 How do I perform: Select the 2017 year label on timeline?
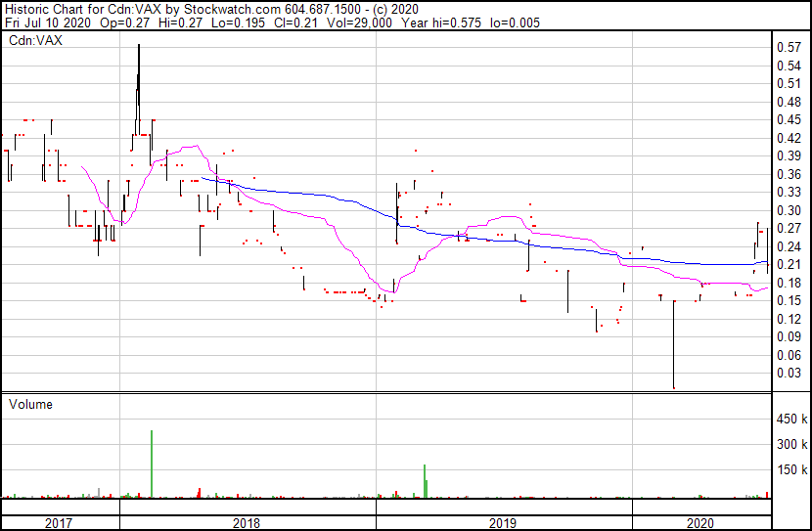(x=60, y=523)
